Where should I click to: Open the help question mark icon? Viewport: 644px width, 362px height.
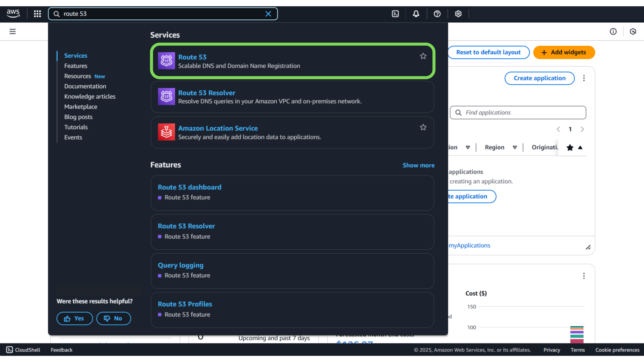pos(437,14)
